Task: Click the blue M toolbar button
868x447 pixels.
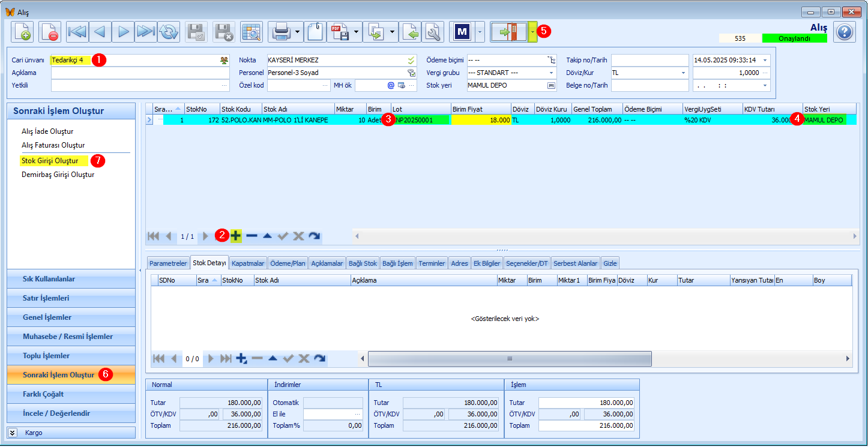Action: [462, 31]
